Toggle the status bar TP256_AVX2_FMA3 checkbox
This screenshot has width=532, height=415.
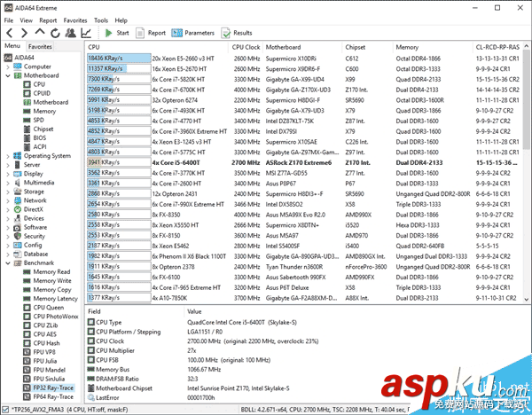coord(5,410)
